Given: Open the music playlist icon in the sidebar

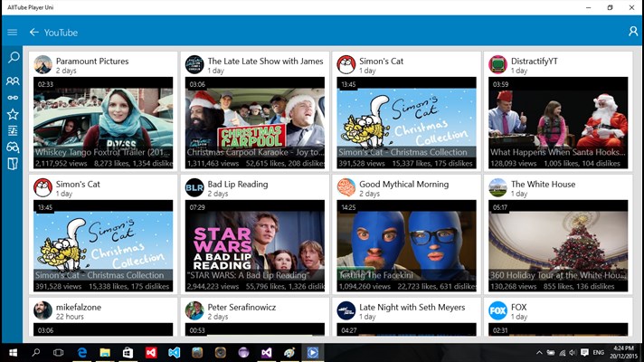Looking at the screenshot, I should [13, 130].
